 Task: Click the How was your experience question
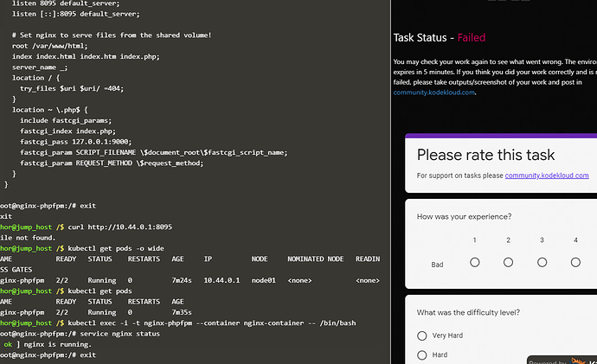click(x=464, y=216)
